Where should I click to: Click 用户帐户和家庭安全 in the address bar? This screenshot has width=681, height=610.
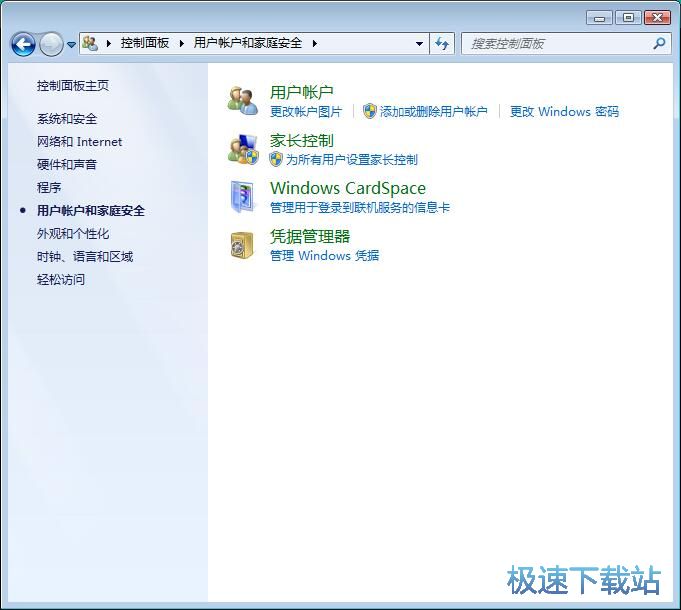click(248, 43)
